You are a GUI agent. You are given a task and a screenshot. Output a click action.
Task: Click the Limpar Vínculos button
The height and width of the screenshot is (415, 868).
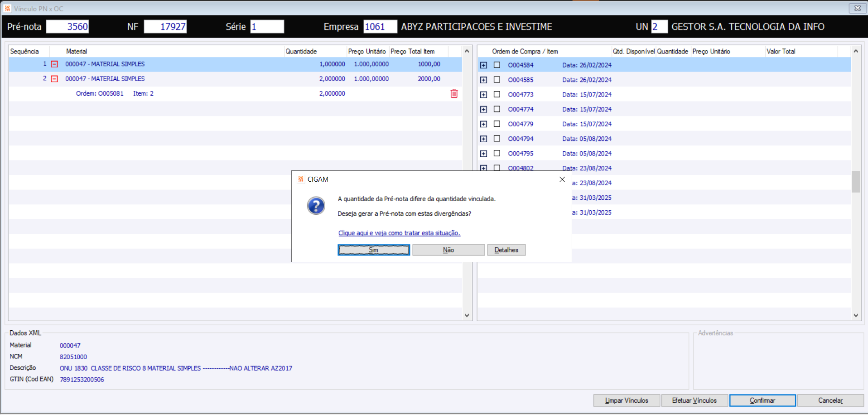627,401
